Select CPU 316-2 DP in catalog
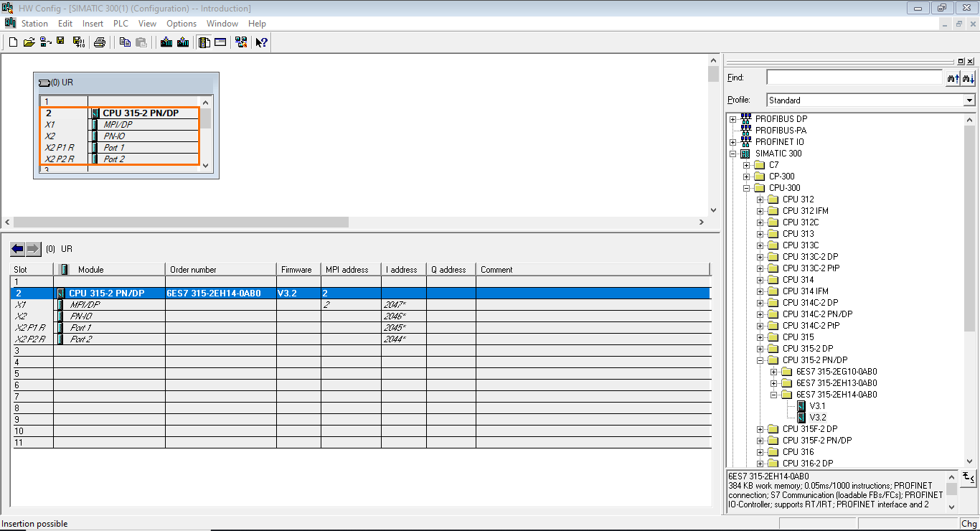This screenshot has height=531, width=980. pyautogui.click(x=808, y=464)
